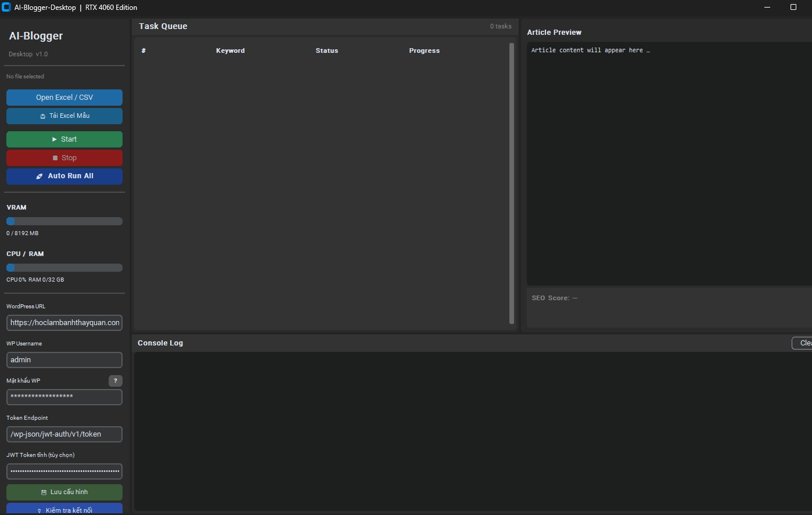The height and width of the screenshot is (515, 812).
Task: Stop the running tasks
Action: tap(64, 158)
